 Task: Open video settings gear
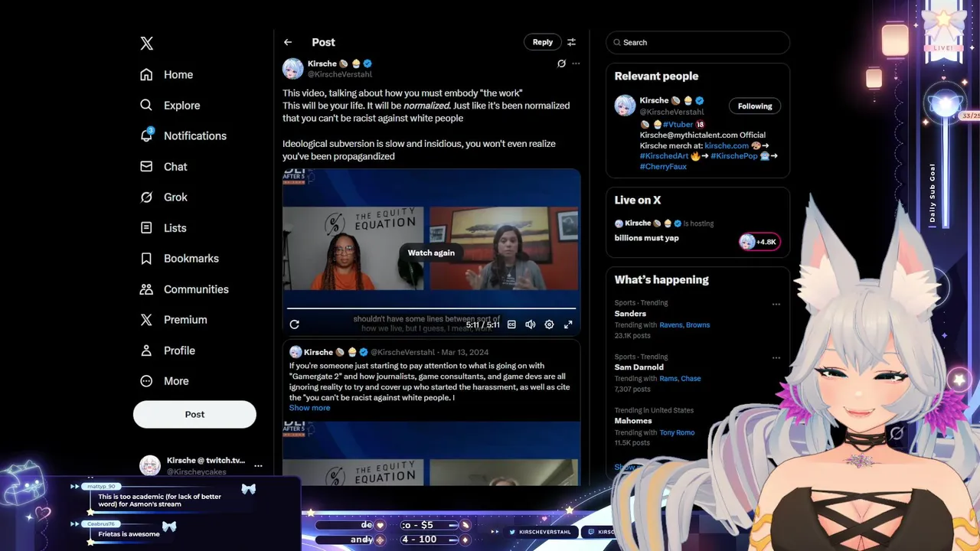tap(549, 324)
